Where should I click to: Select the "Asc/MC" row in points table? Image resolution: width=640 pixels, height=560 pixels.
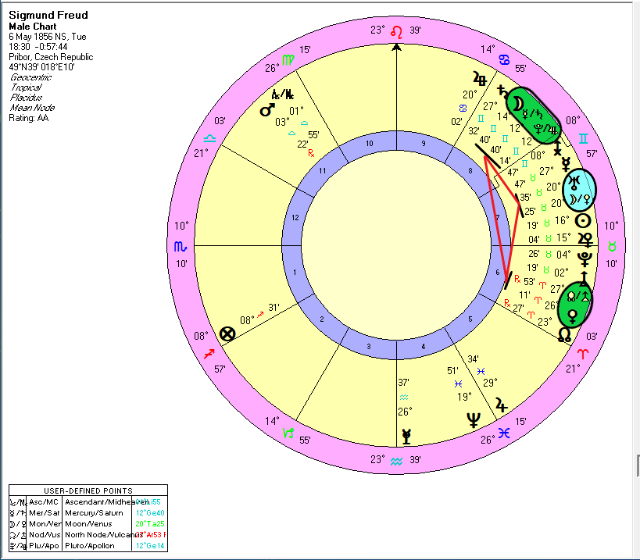(88, 502)
